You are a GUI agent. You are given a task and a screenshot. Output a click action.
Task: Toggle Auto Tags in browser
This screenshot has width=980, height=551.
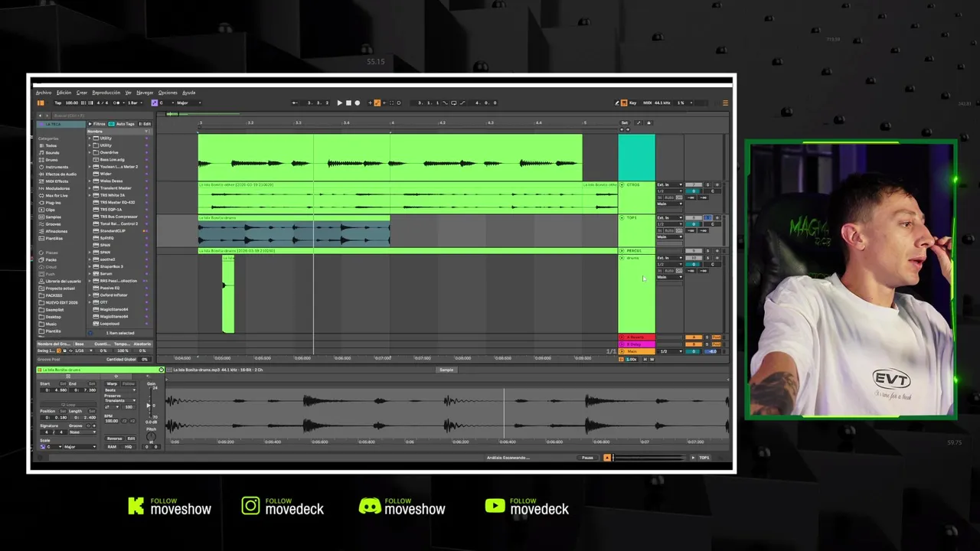[x=122, y=124]
